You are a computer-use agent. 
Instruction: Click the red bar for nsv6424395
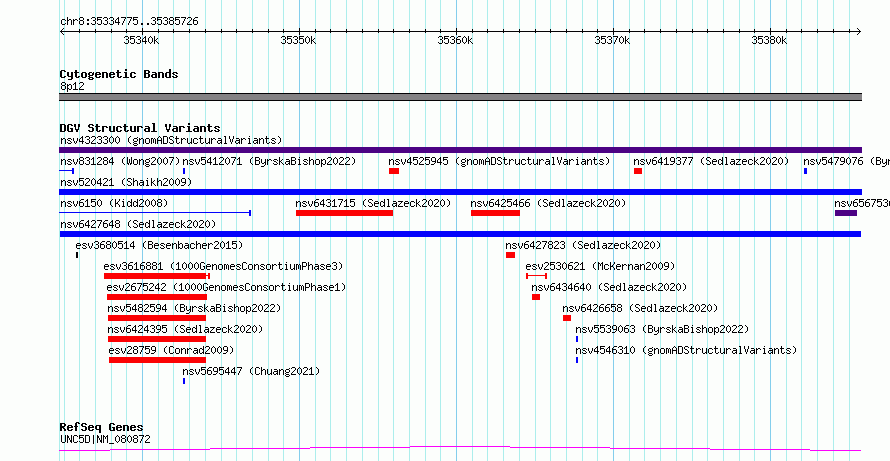click(x=157, y=339)
